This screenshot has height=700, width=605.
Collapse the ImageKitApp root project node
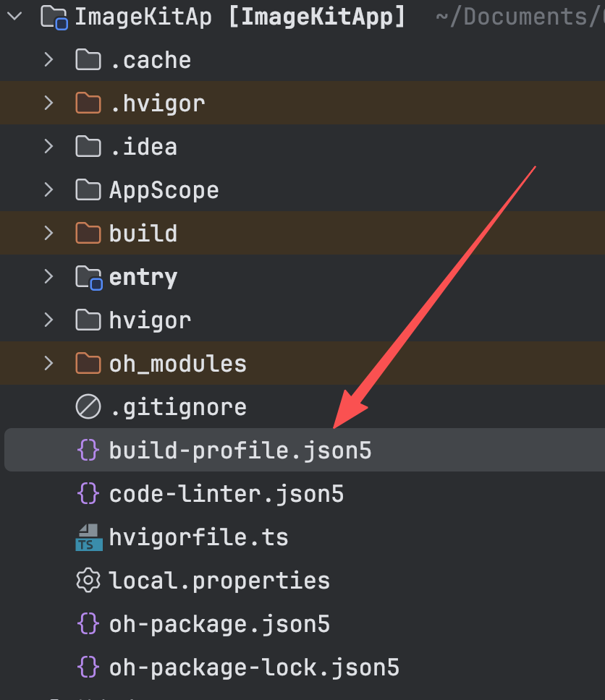[x=14, y=17]
